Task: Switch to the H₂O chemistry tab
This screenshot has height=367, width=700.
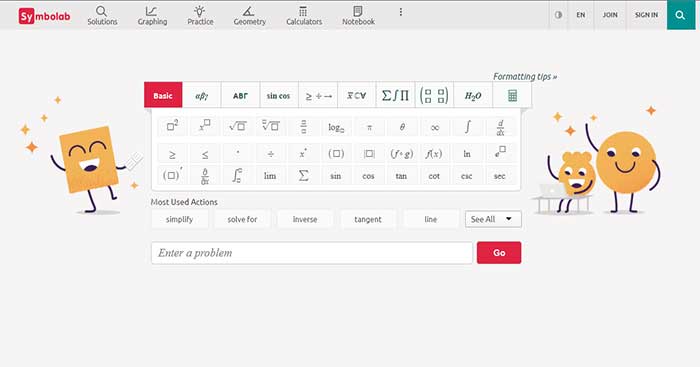Action: 473,95
